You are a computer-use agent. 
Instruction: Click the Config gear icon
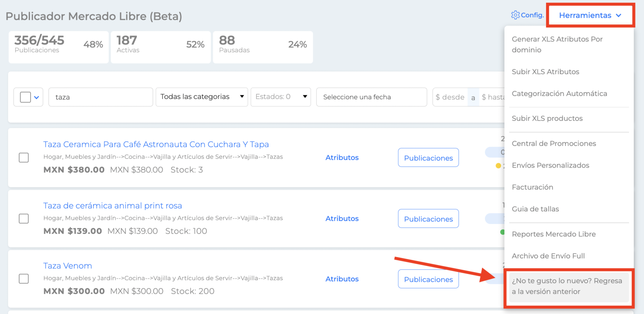pyautogui.click(x=515, y=15)
